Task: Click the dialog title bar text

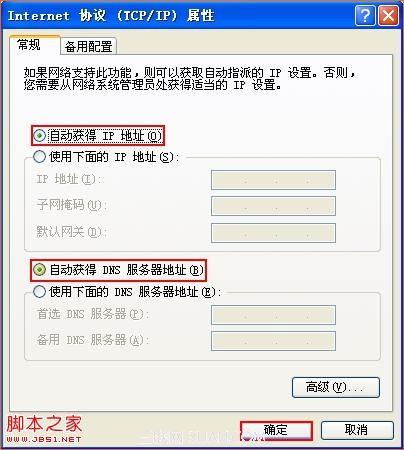Action: click(x=111, y=15)
